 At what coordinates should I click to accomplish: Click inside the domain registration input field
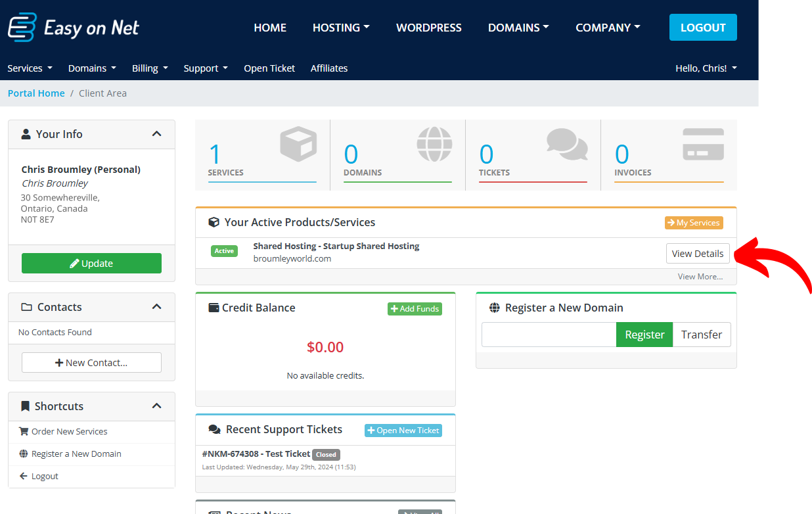tap(548, 335)
